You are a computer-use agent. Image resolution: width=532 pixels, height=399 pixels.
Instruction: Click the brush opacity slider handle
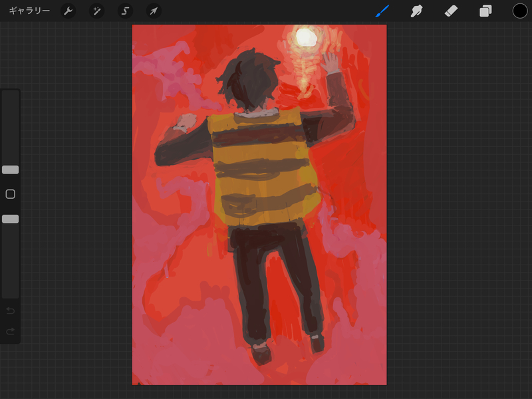tap(10, 219)
